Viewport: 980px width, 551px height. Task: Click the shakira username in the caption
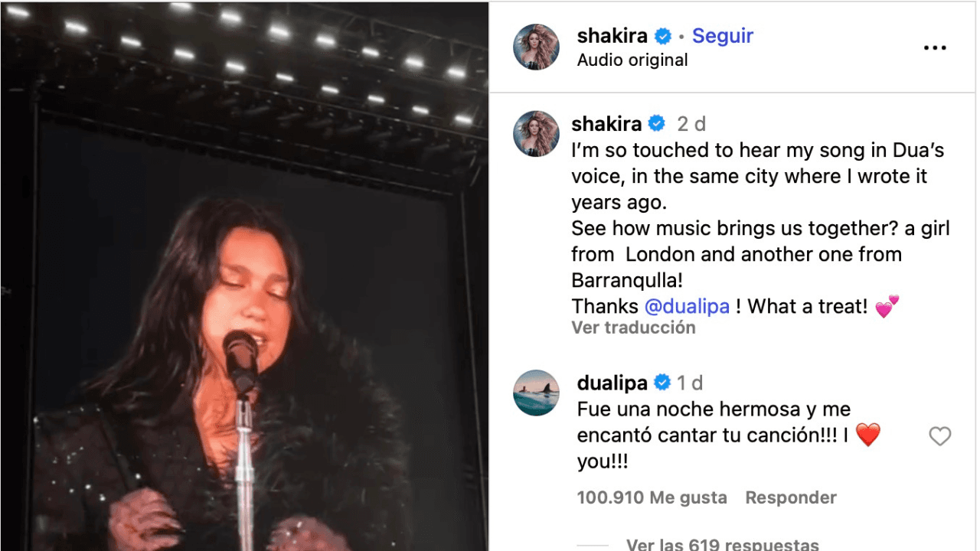point(606,123)
